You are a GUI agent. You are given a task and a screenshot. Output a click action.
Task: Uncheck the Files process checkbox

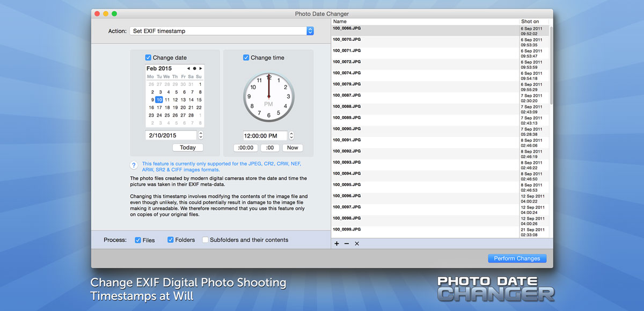click(x=138, y=240)
